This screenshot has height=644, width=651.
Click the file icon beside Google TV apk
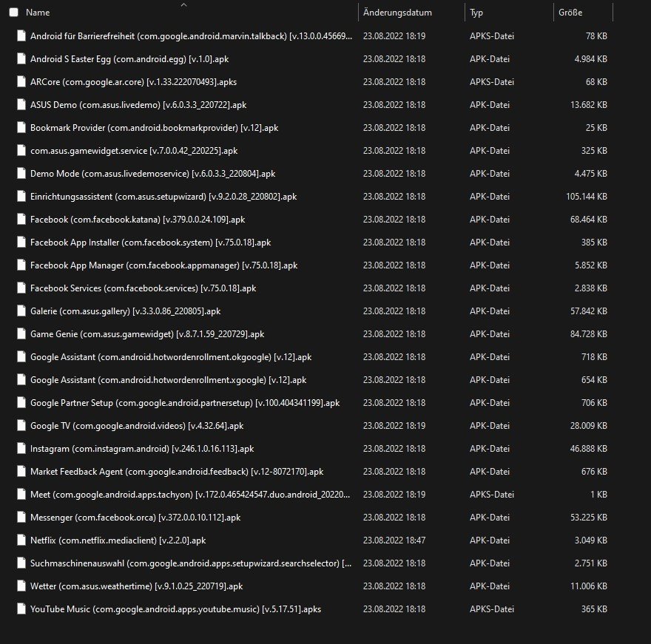click(21, 426)
